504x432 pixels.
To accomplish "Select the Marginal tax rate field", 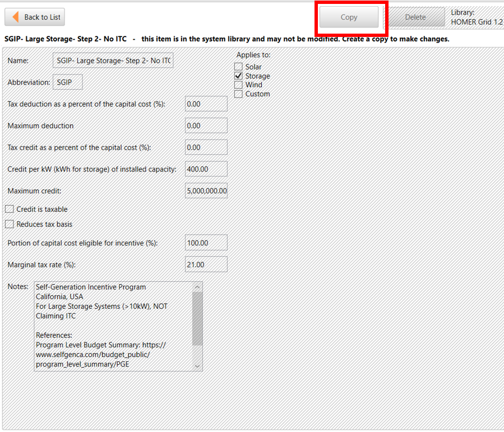I will pyautogui.click(x=205, y=264).
